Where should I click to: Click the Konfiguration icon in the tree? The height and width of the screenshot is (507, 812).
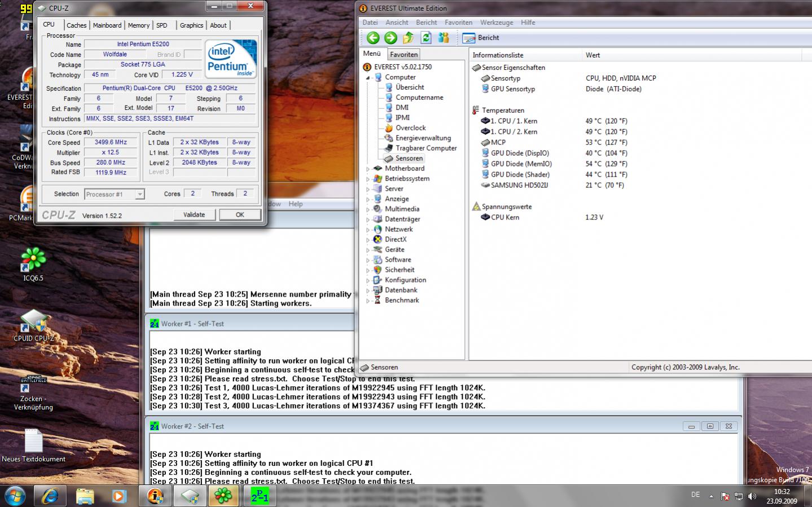click(x=378, y=280)
